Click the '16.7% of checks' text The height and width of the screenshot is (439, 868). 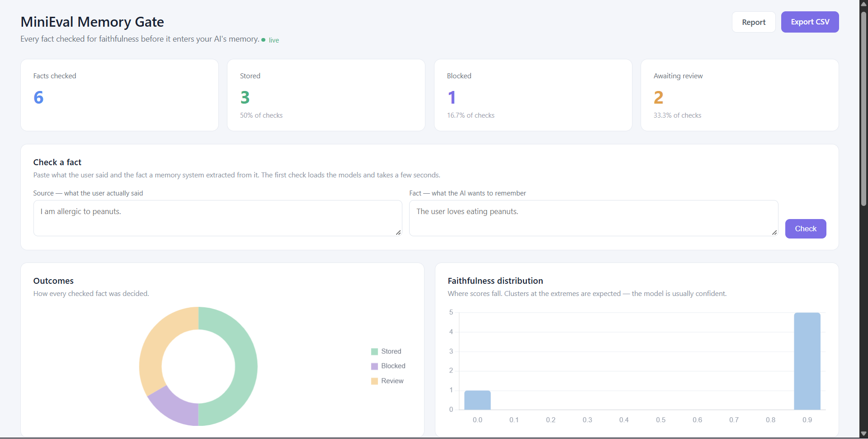(x=471, y=115)
